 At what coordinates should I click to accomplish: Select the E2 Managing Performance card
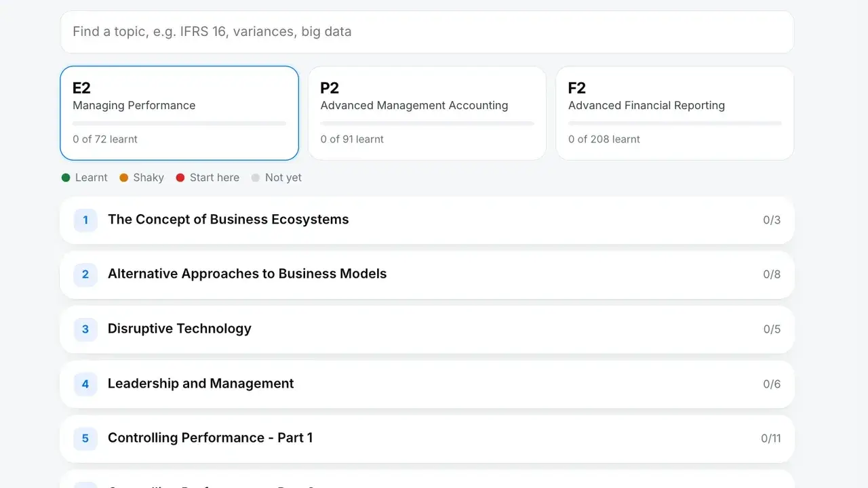[180, 113]
